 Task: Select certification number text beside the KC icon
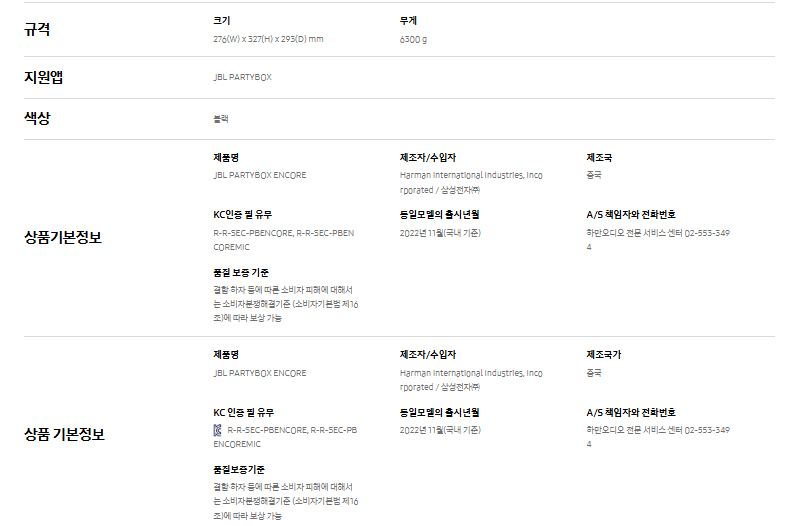(x=285, y=437)
